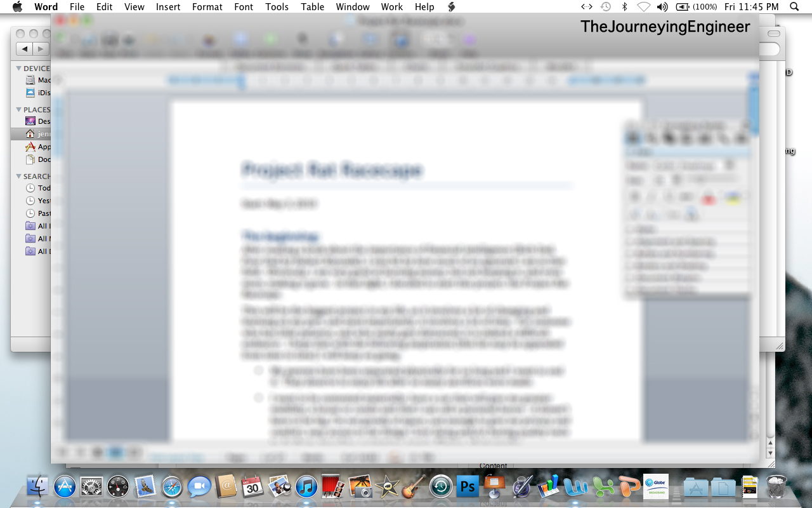
Task: Click the Bluetooth status icon
Action: coord(624,7)
